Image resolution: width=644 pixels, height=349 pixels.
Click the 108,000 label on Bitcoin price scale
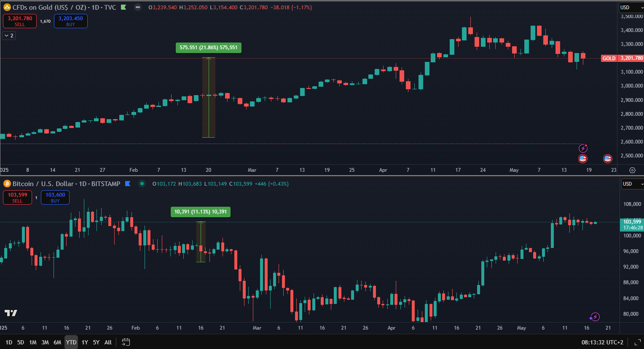click(x=632, y=204)
